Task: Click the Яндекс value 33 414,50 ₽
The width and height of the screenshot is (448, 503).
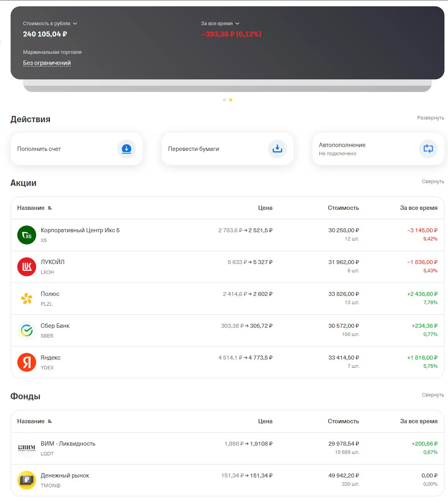Action: tap(343, 358)
